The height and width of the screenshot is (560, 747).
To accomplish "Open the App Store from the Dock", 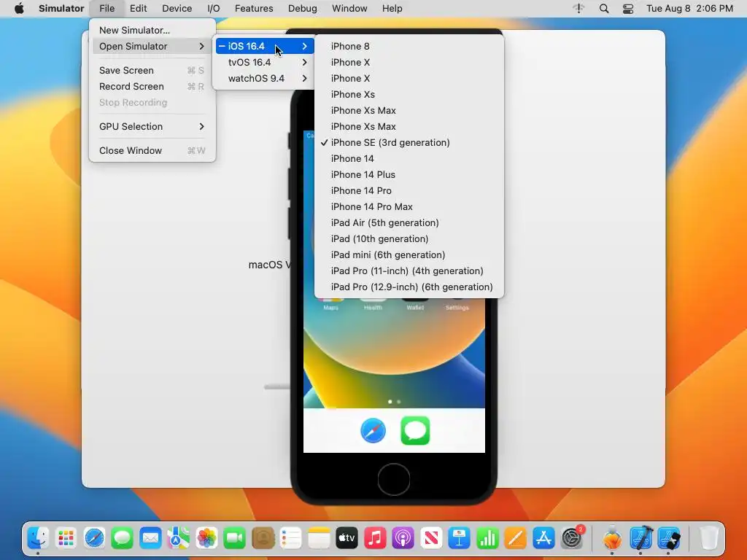I will [543, 538].
